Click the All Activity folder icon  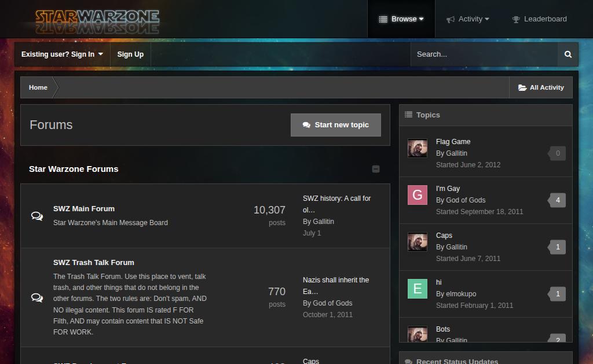point(522,88)
